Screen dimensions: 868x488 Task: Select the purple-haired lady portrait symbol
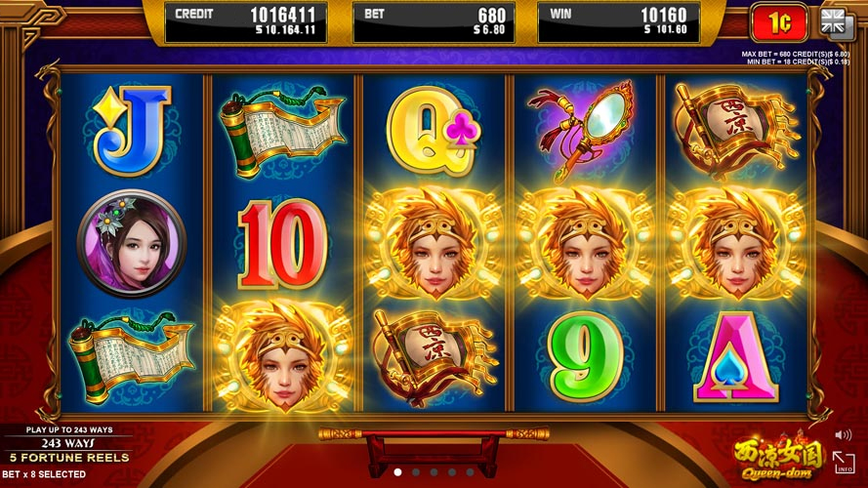pos(132,243)
